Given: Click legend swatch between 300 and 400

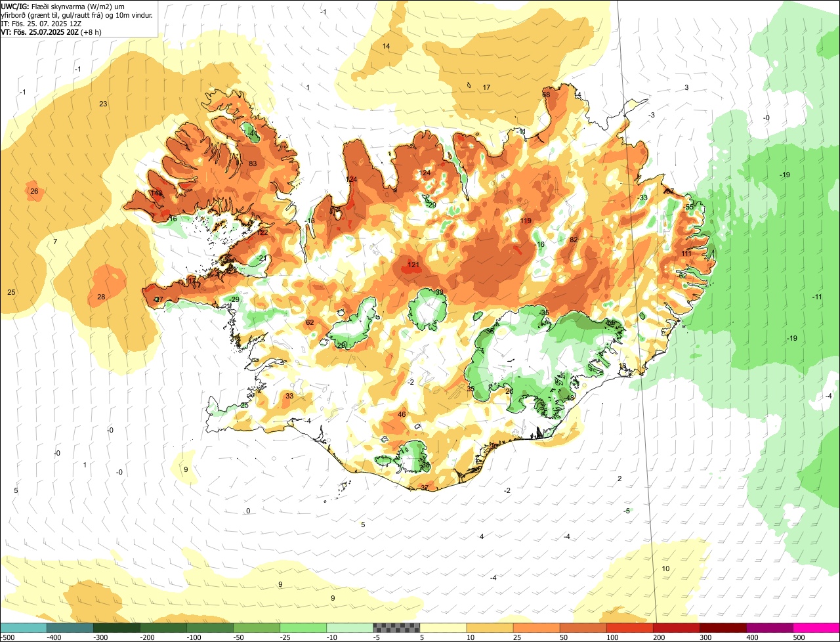Looking at the screenshot, I should (723, 628).
